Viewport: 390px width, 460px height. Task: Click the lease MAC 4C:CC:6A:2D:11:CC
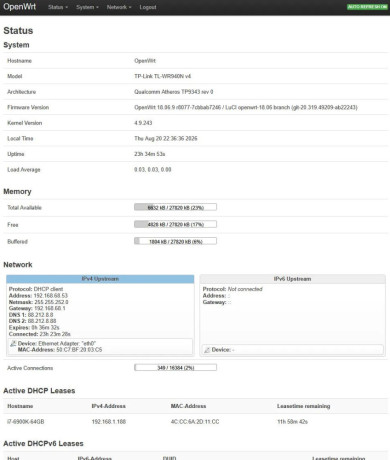pyautogui.click(x=195, y=422)
